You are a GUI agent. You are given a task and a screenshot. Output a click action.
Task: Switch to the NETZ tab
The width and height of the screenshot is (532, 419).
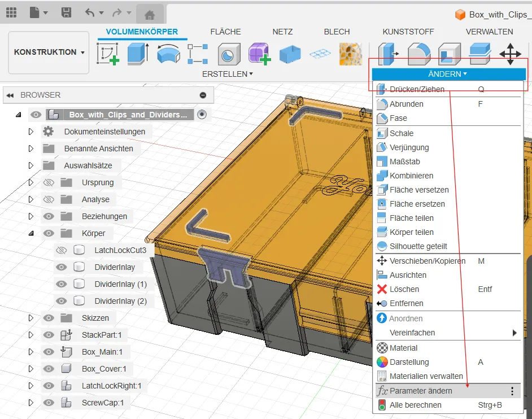coord(282,32)
